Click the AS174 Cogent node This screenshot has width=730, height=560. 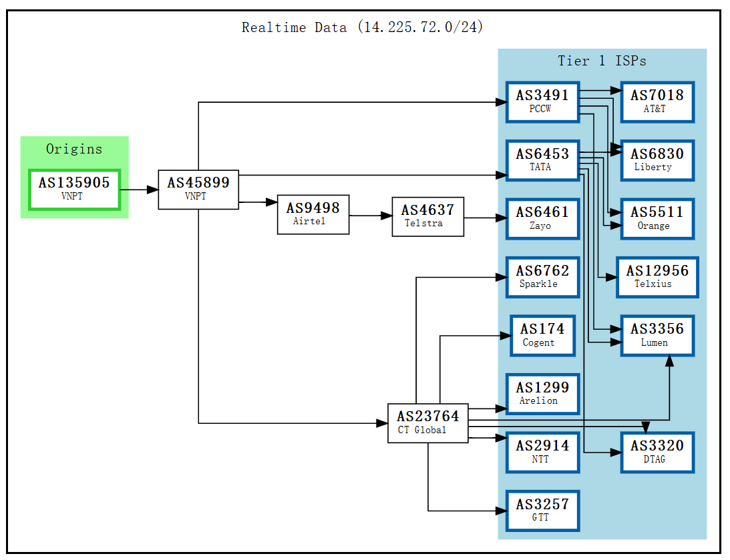click(542, 336)
